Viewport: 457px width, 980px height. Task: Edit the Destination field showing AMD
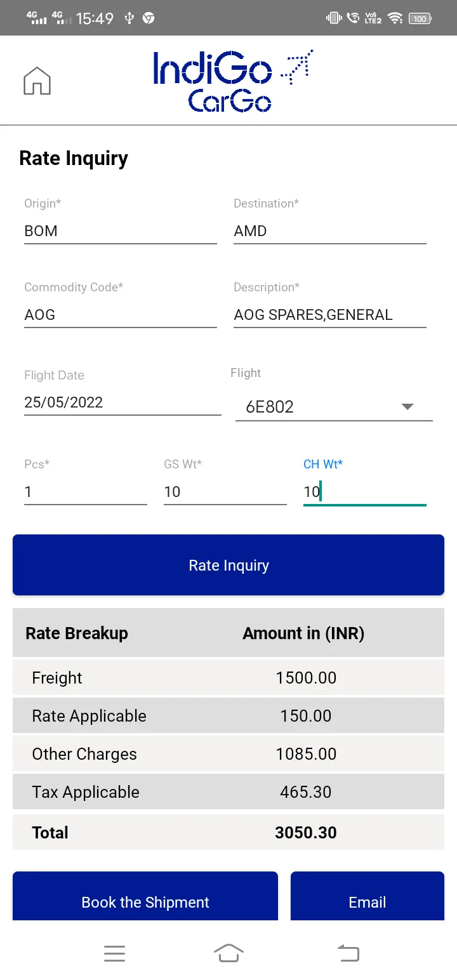coord(330,231)
